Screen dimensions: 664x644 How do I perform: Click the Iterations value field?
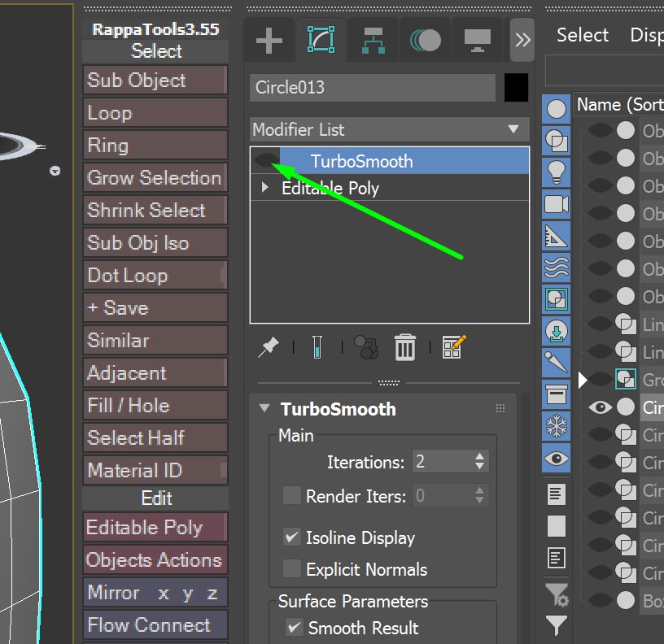point(442,461)
